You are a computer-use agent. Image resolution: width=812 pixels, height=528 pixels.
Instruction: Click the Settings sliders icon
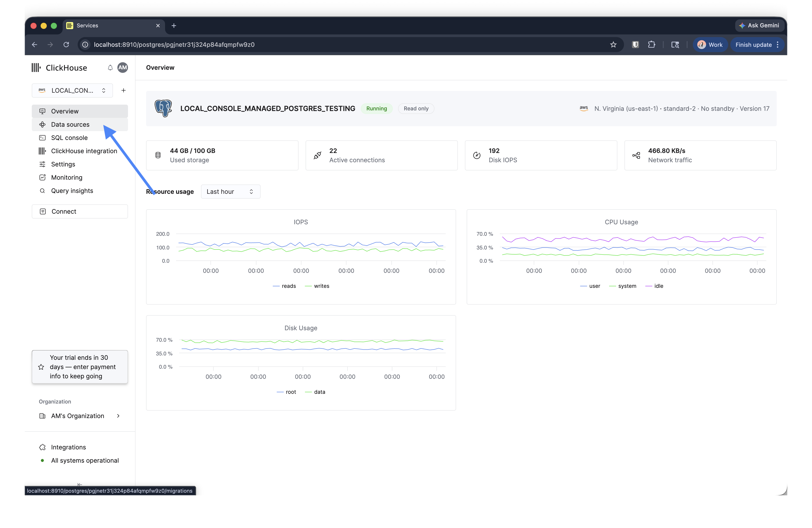coord(42,164)
